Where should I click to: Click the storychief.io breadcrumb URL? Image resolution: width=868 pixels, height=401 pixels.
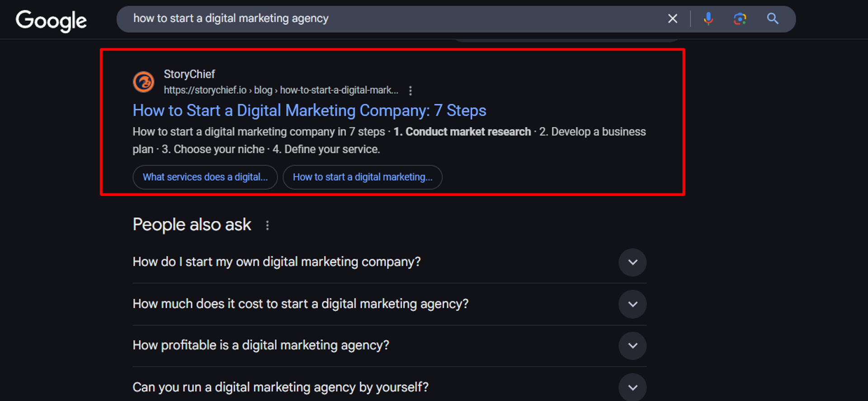tap(281, 90)
